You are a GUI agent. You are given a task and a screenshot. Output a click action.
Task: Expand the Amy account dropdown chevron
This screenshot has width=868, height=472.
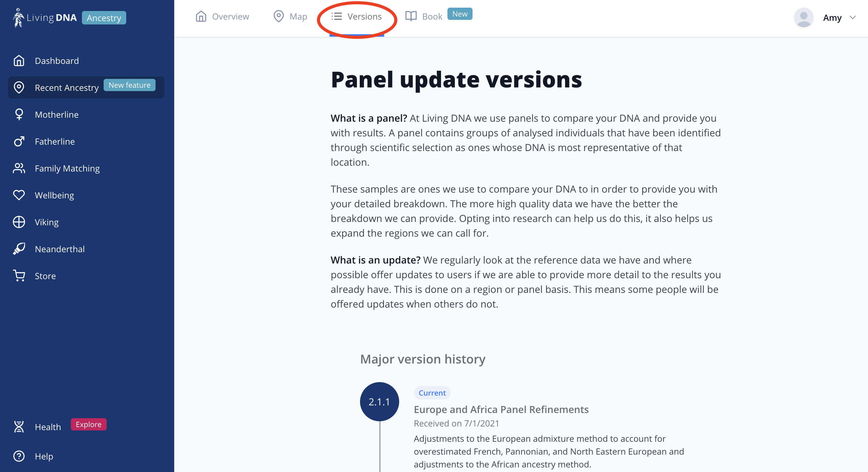tap(852, 17)
